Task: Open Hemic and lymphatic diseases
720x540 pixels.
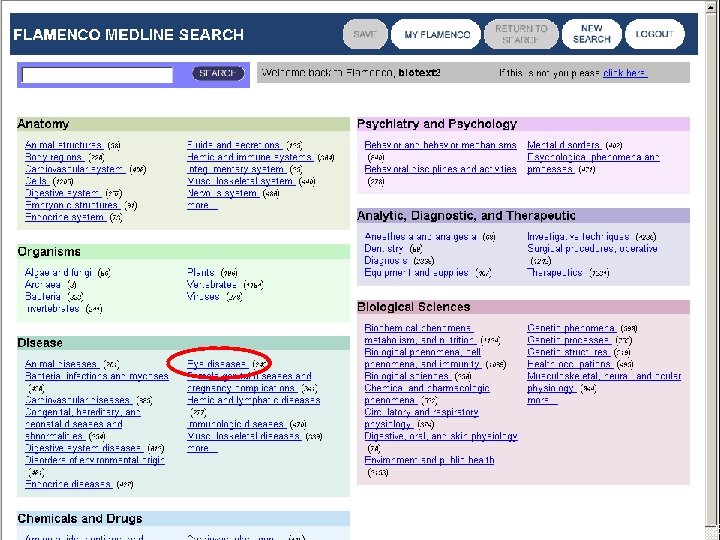Action: 253,399
